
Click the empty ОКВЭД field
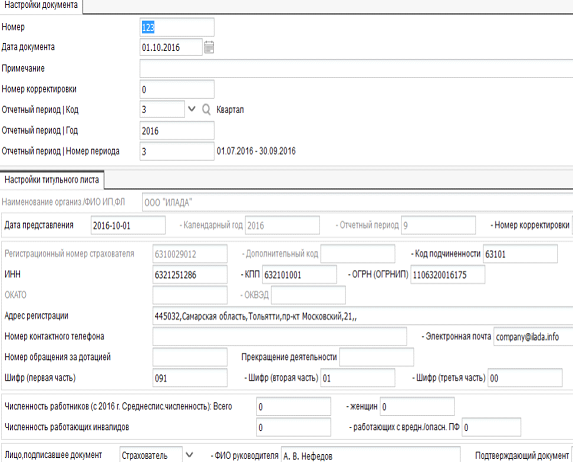(x=308, y=295)
